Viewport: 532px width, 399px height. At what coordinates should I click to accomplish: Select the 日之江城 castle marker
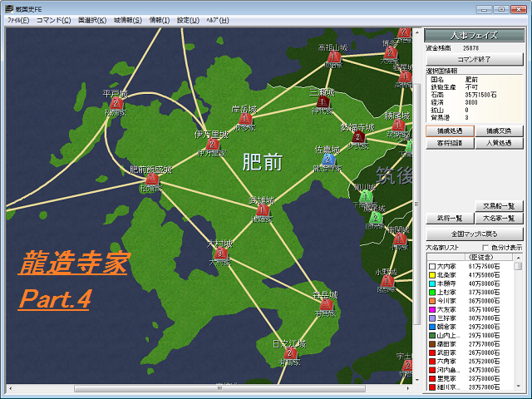tap(290, 353)
